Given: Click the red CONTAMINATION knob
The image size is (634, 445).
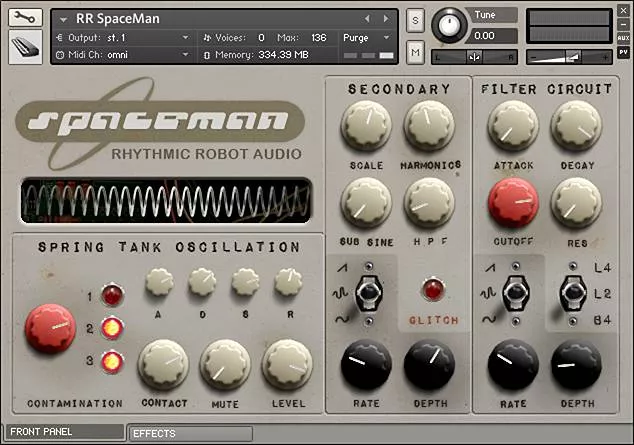Looking at the screenshot, I should (50, 328).
